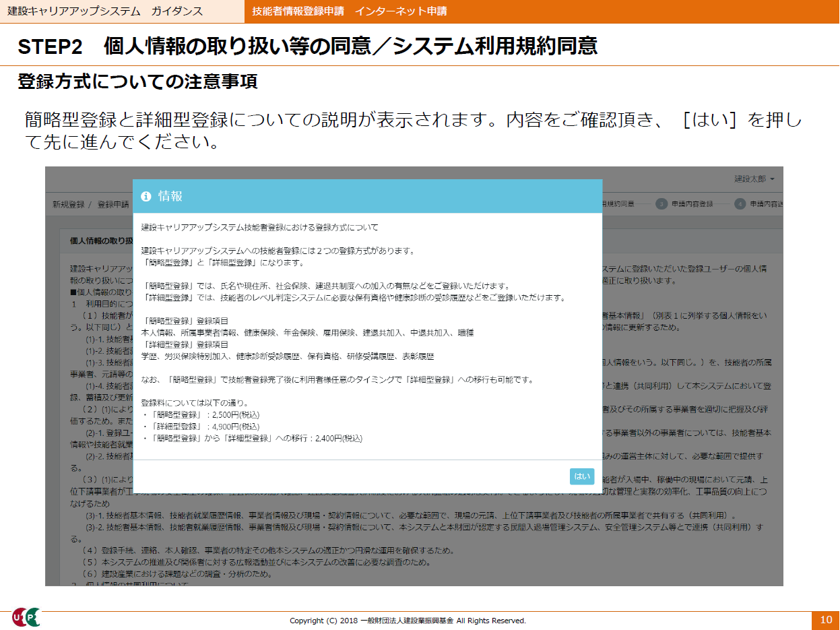Image resolution: width=840 pixels, height=630 pixels.
Task: Click the heading 登録方式についての注意事項
Action: click(x=137, y=82)
